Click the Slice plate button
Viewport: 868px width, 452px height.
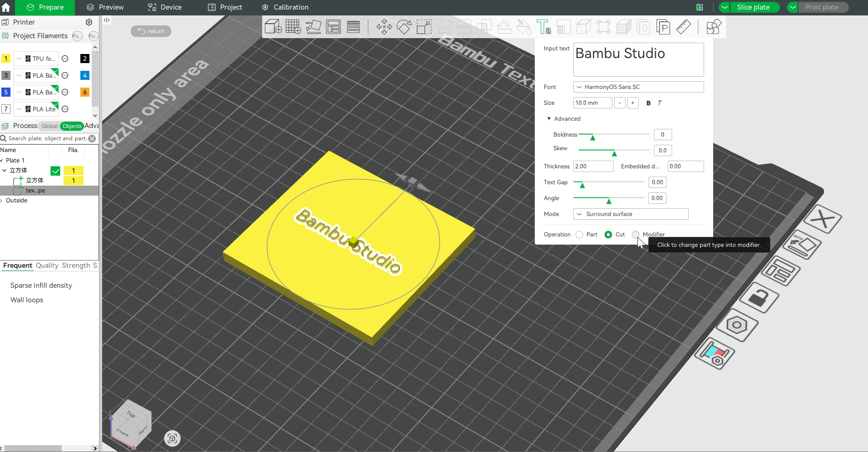click(x=755, y=7)
